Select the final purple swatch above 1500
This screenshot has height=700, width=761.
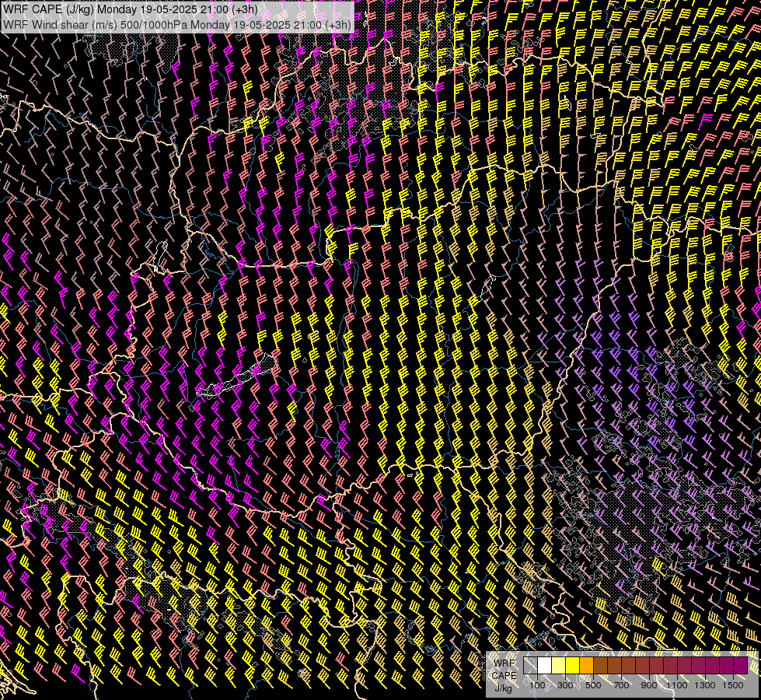(x=741, y=666)
